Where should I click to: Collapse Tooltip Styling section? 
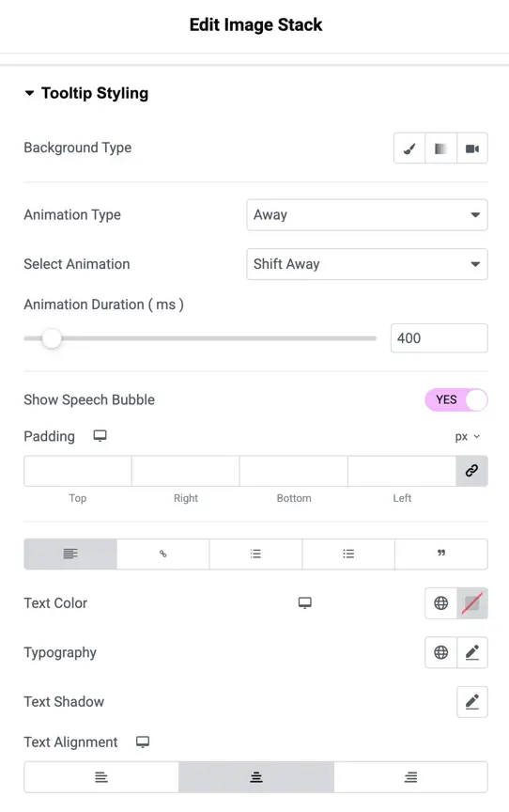pyautogui.click(x=29, y=93)
